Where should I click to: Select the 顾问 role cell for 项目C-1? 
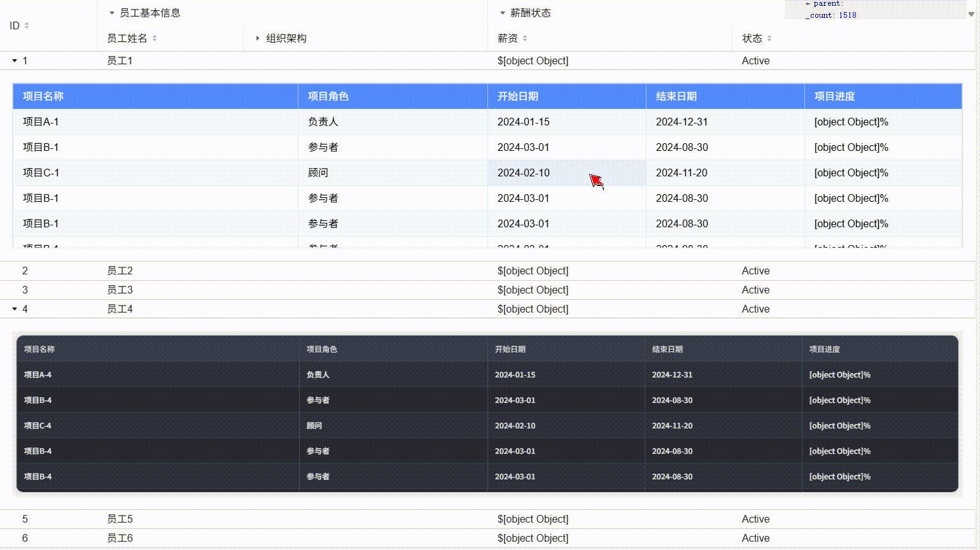click(x=393, y=173)
